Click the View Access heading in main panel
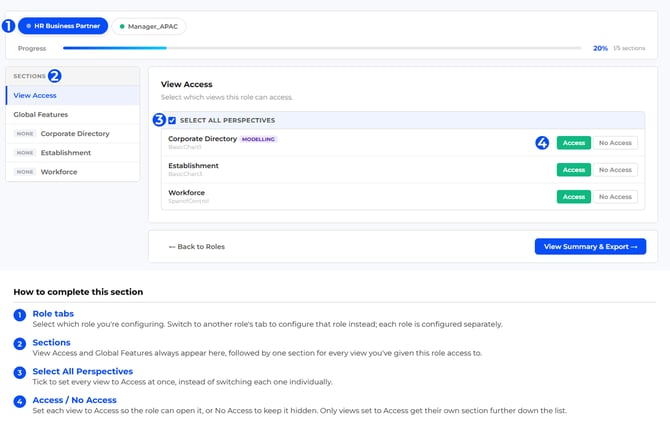670x421 pixels. [x=186, y=84]
